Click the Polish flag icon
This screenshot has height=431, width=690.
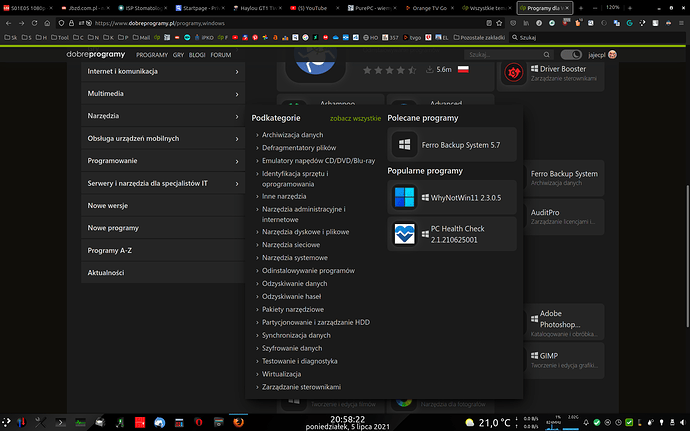tap(463, 69)
